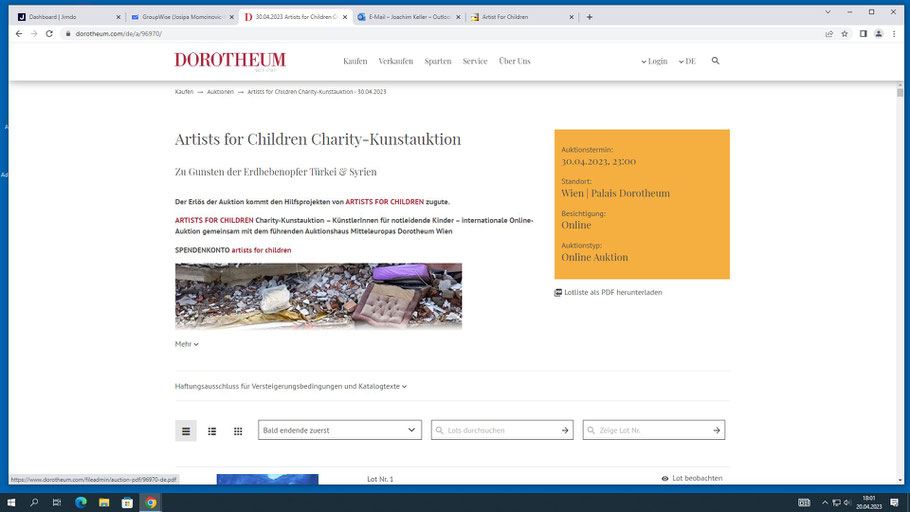The height and width of the screenshot is (512, 910).
Task: Click the taskbar network icon
Action: 836,503
